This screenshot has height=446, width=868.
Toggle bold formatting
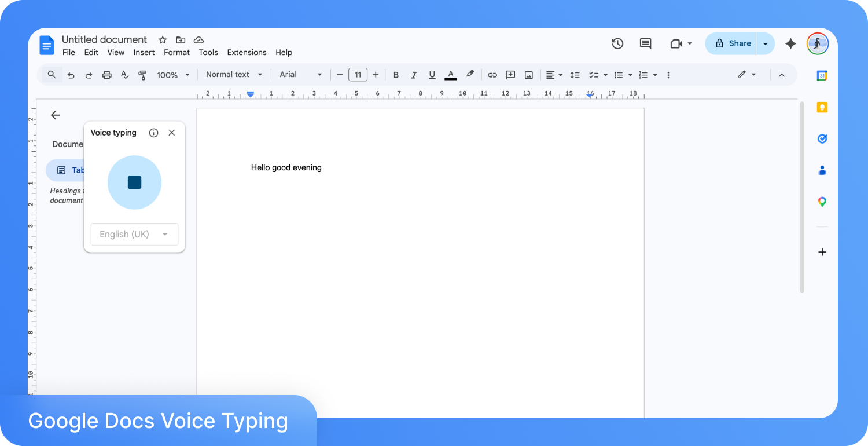pyautogui.click(x=396, y=75)
